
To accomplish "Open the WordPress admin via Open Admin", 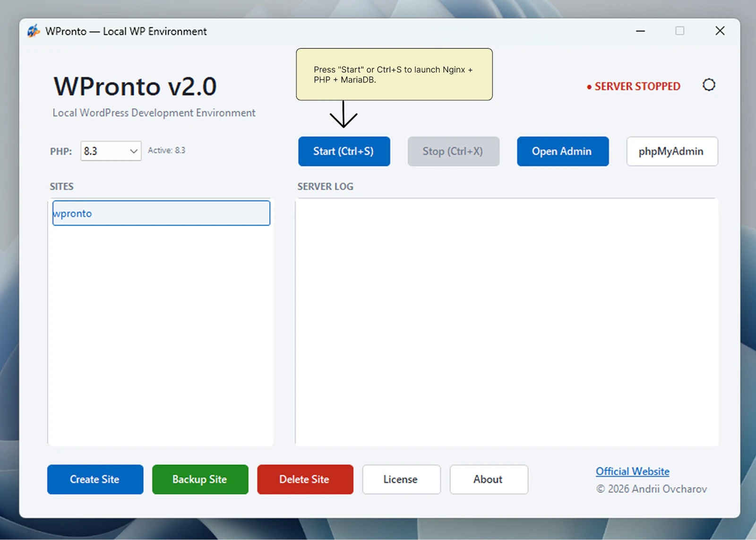I will pos(563,151).
